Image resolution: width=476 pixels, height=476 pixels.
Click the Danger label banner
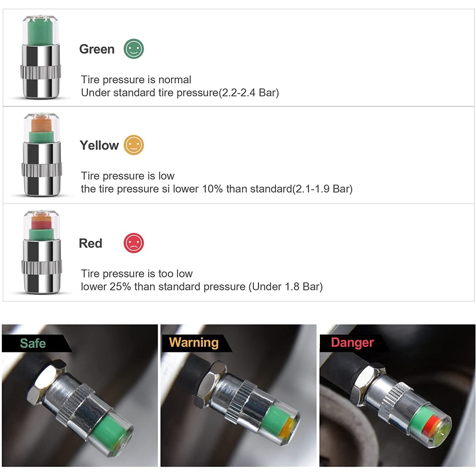pyautogui.click(x=355, y=343)
